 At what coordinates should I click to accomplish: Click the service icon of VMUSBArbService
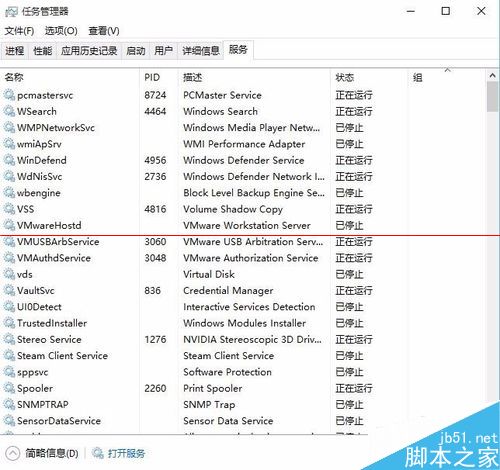pyautogui.click(x=9, y=242)
